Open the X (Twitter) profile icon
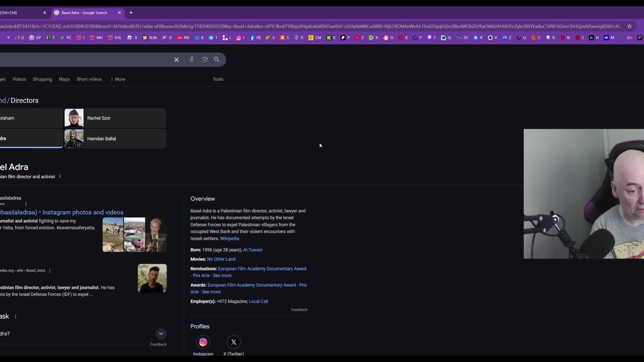 233,342
